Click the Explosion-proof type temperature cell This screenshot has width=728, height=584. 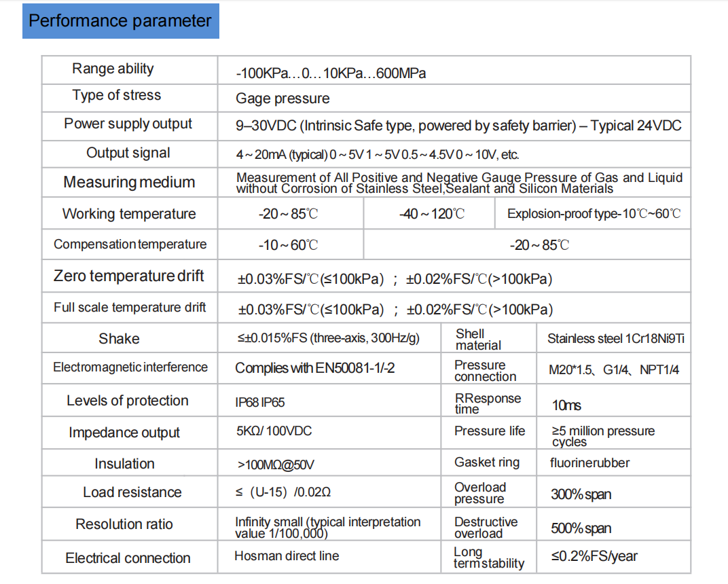(594, 215)
